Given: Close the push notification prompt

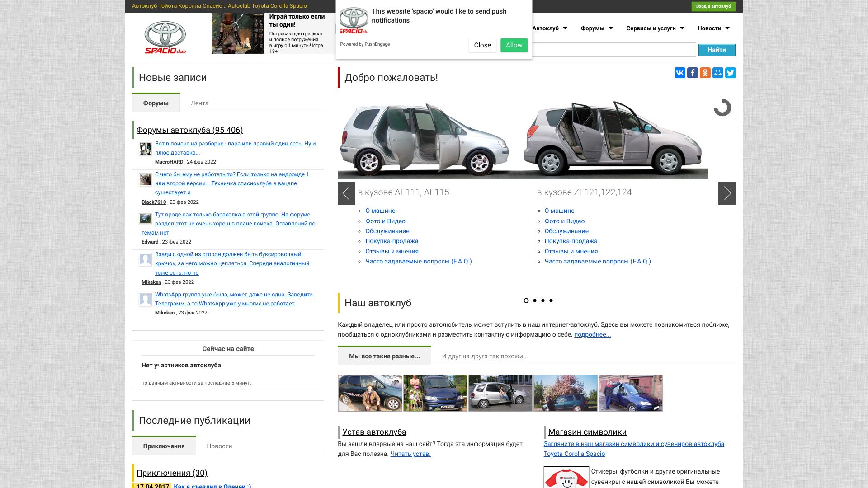Looking at the screenshot, I should (x=482, y=45).
